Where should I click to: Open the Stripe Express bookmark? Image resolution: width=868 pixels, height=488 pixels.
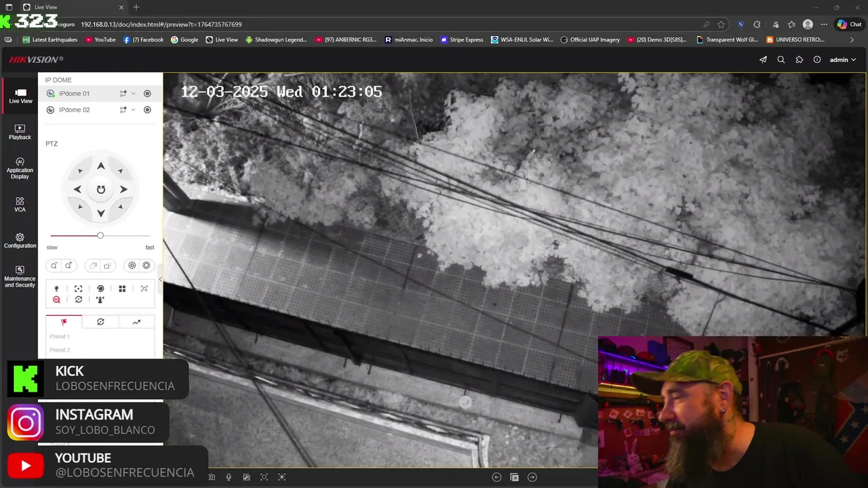462,39
